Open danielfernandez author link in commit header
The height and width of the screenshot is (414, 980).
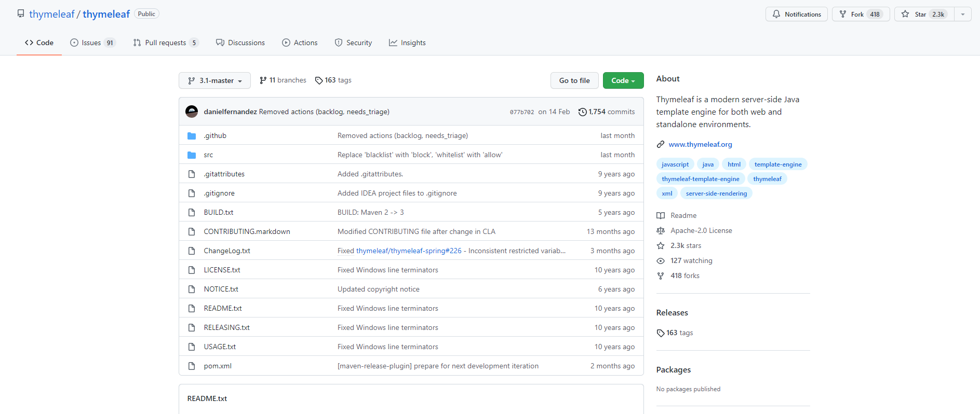(x=230, y=112)
